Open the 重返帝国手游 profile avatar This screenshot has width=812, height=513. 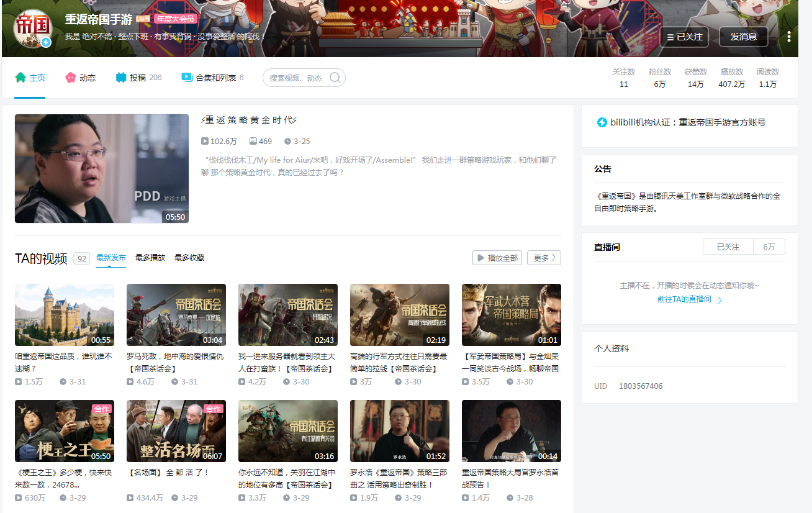[x=32, y=28]
